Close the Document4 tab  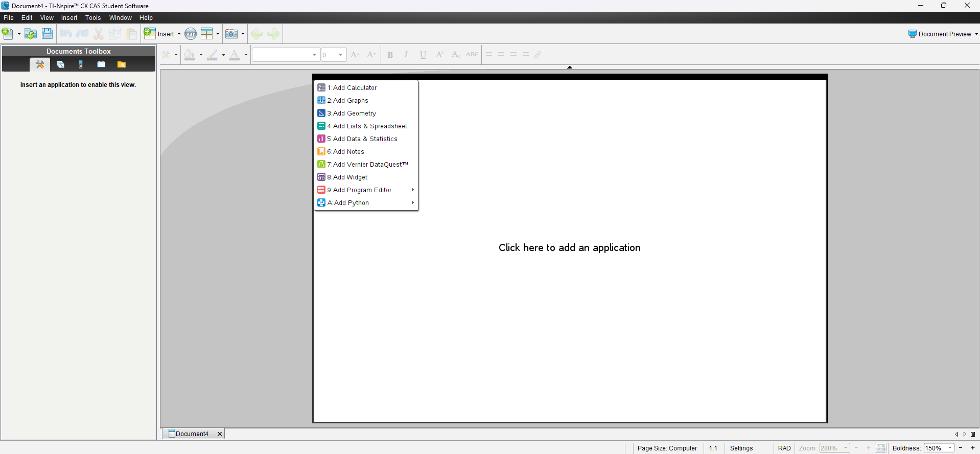pyautogui.click(x=220, y=434)
